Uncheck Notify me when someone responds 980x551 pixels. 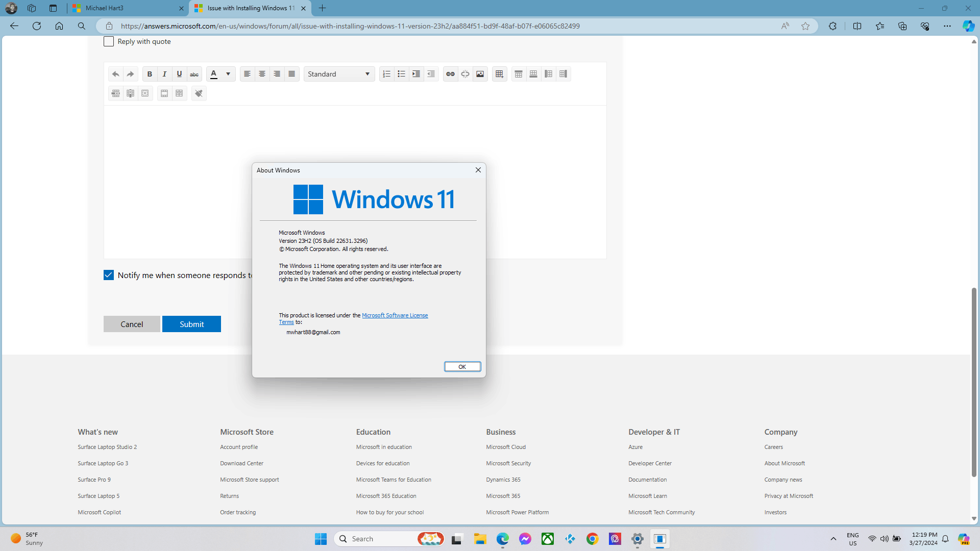click(x=109, y=275)
